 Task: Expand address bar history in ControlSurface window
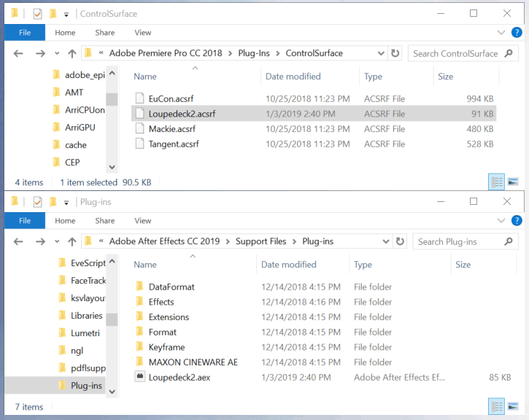(381, 53)
